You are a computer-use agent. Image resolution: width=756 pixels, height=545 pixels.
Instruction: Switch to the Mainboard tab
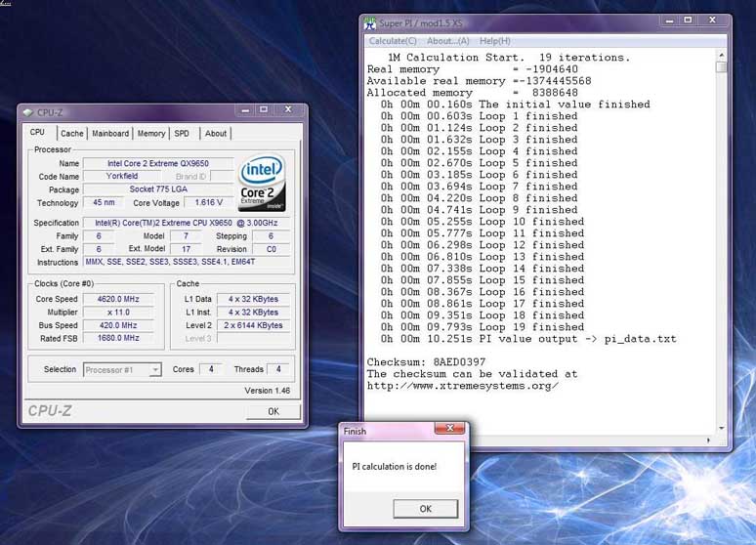pyautogui.click(x=110, y=134)
